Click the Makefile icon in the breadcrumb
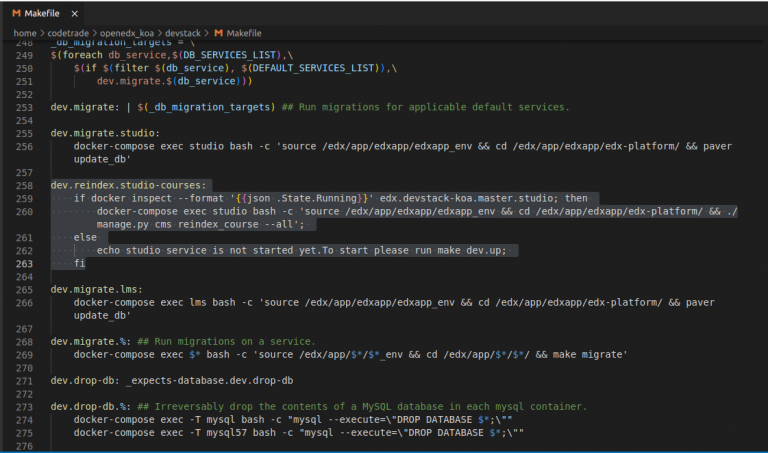Screen dimensions: 768x453 tap(218, 33)
